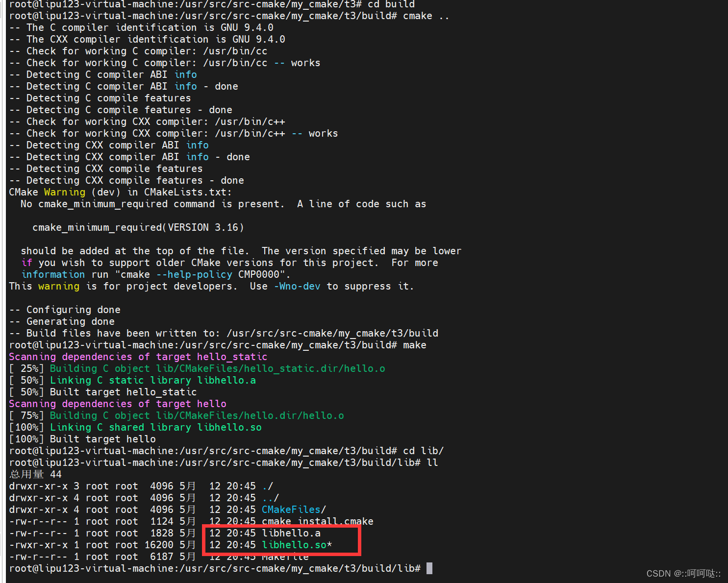Image resolution: width=728 pixels, height=583 pixels.
Task: Click the 'cd lib/' command text
Action: coord(424,451)
